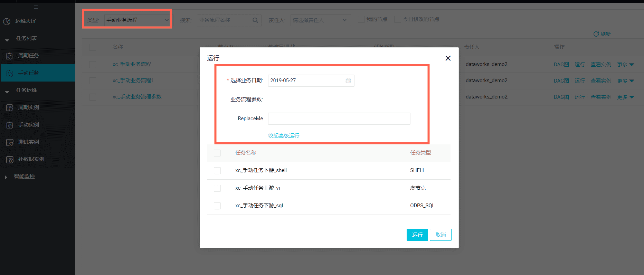Toggle the select-all checkbox in the main table header
The height and width of the screenshot is (275, 644).
click(x=93, y=47)
